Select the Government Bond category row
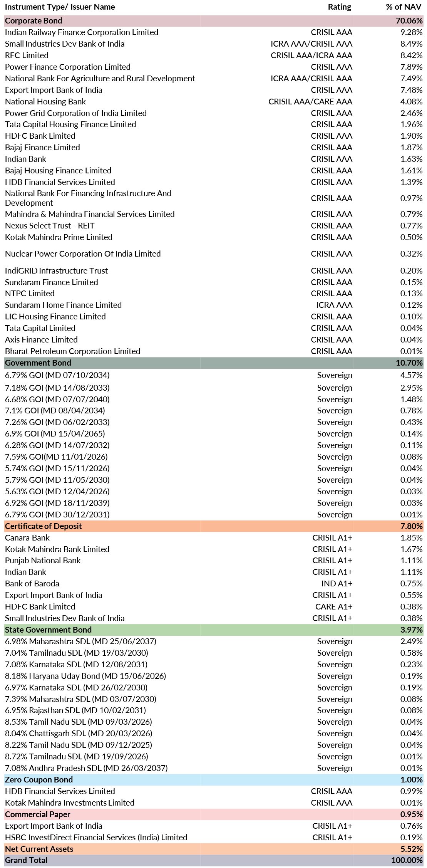Screen dimensions: 427x868 [38, 363]
